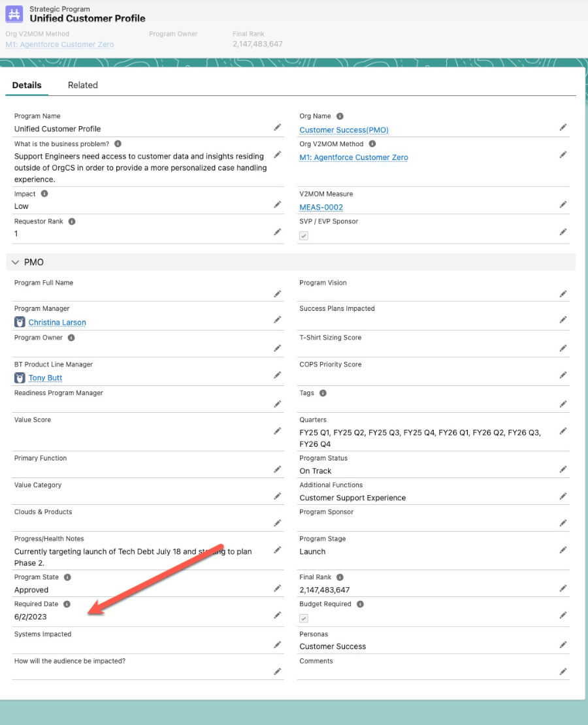Edit V2MOM Measure pencil icon

coord(563,204)
